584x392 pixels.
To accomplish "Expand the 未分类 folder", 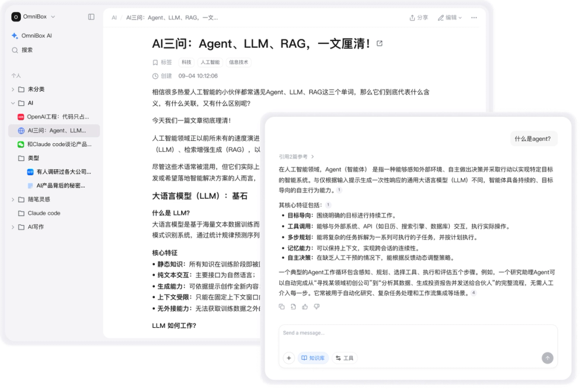I will (13, 89).
